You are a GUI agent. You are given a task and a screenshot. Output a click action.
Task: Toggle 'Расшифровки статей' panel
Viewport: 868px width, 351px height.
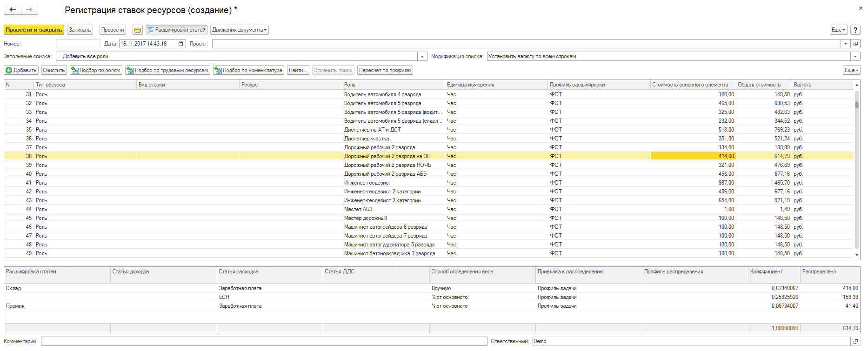click(x=177, y=30)
